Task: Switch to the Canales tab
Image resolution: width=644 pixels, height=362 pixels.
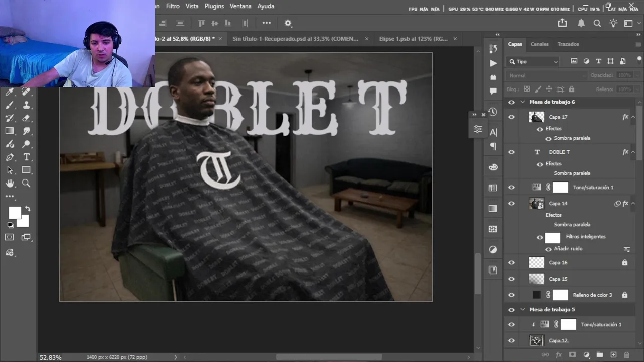Action: 539,44
